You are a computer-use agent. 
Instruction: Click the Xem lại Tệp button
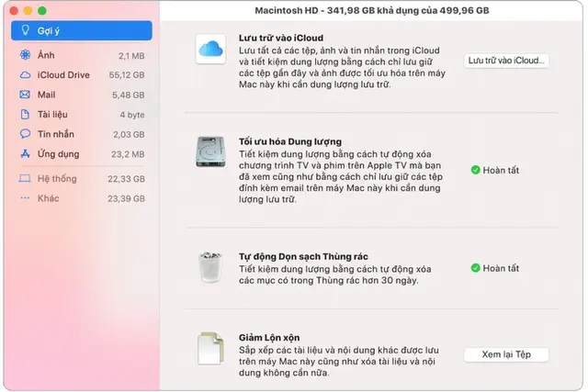point(506,354)
